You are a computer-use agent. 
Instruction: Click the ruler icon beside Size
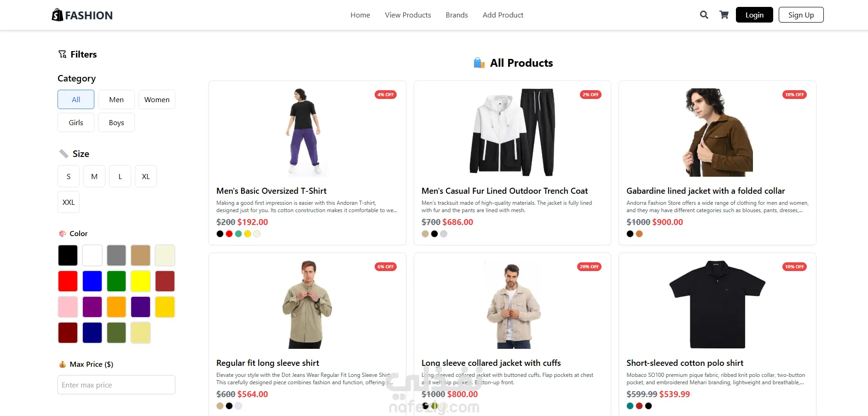[x=64, y=154]
